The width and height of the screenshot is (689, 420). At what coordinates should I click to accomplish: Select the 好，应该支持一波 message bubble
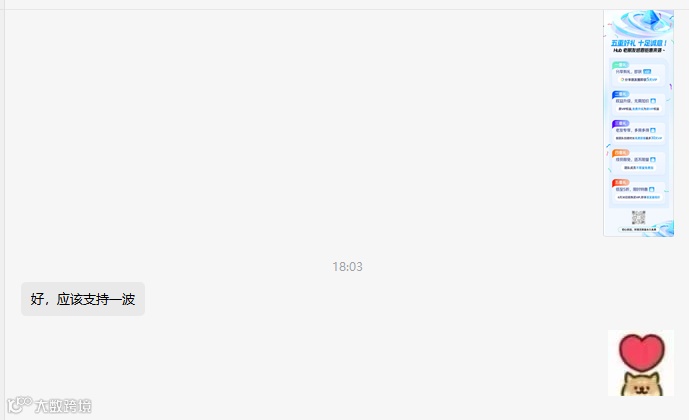pyautogui.click(x=83, y=299)
